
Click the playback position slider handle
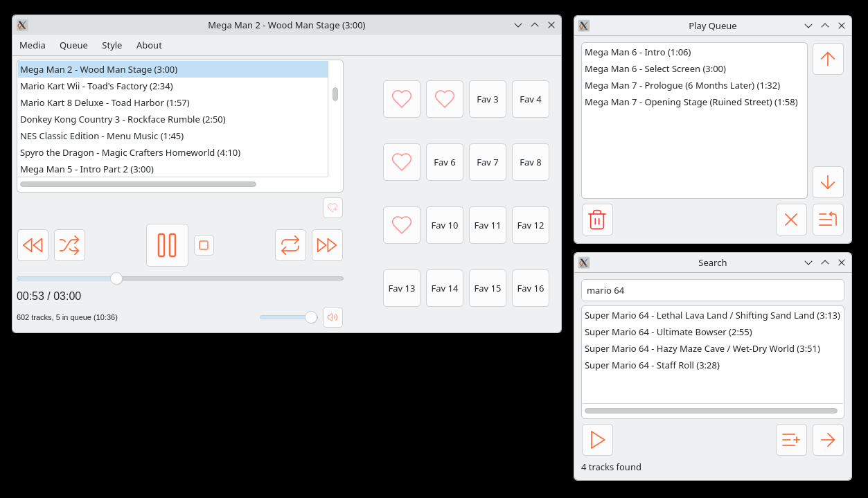click(x=116, y=278)
